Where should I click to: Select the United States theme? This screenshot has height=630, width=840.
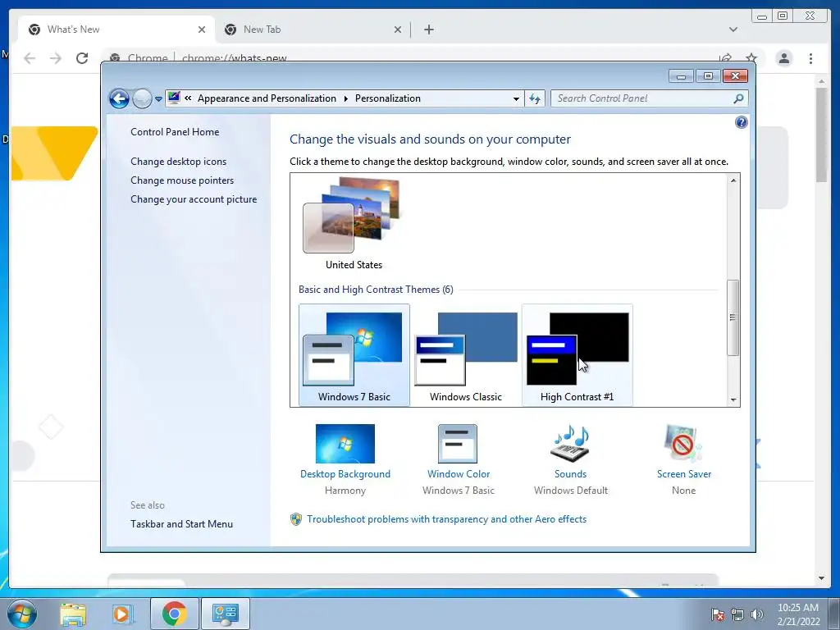point(354,223)
